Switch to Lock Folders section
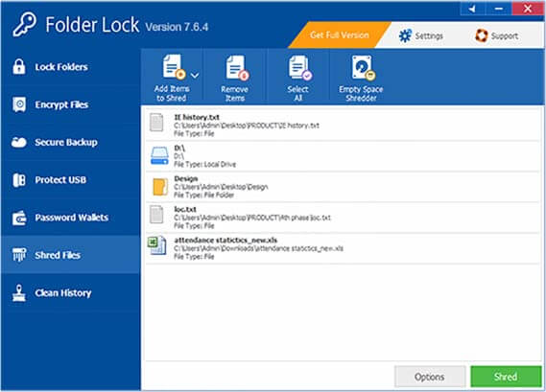The width and height of the screenshot is (546, 392). [x=70, y=67]
